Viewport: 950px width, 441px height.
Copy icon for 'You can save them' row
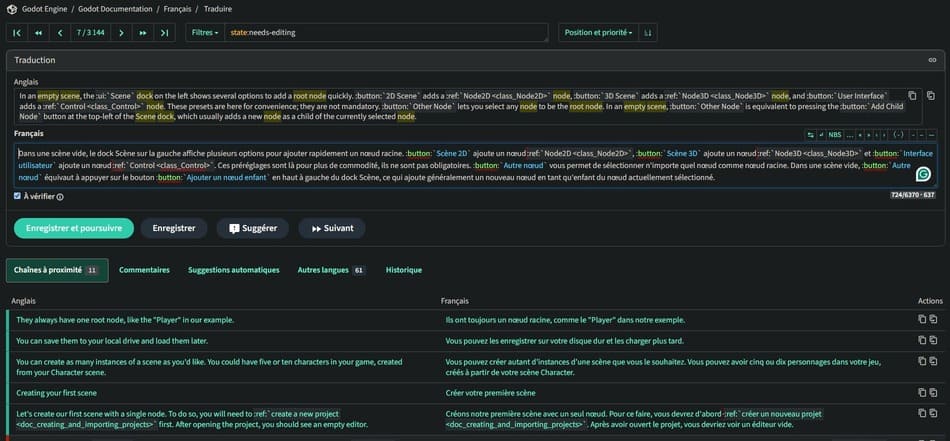point(922,340)
